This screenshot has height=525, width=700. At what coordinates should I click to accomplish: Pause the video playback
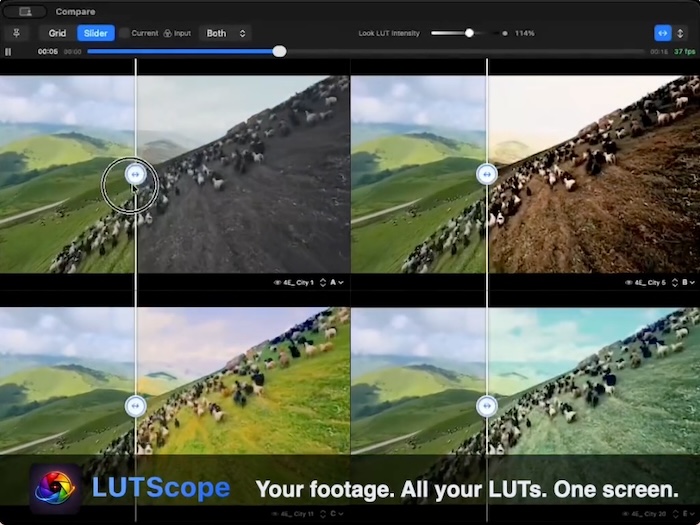[9, 51]
